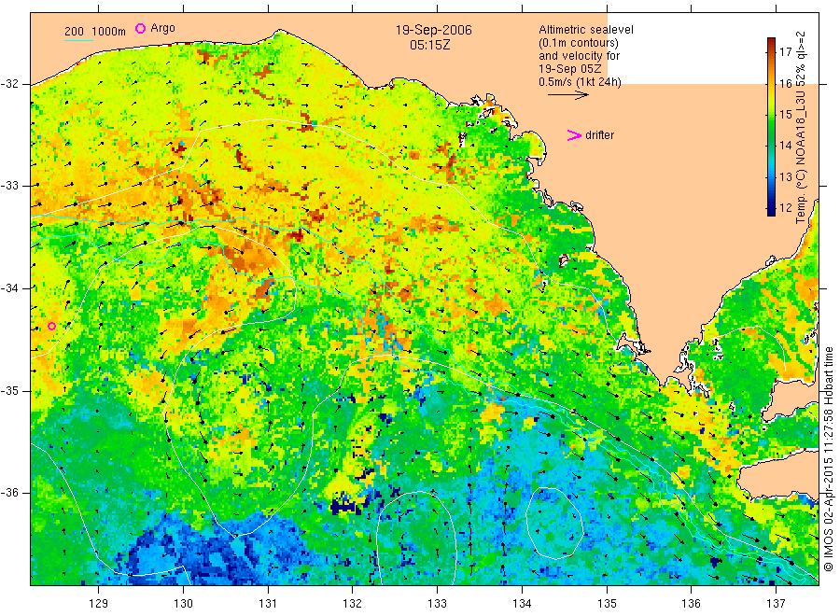Click the velocity scale arrow under 0.5m/s label
840x616 pixels.
(567, 95)
